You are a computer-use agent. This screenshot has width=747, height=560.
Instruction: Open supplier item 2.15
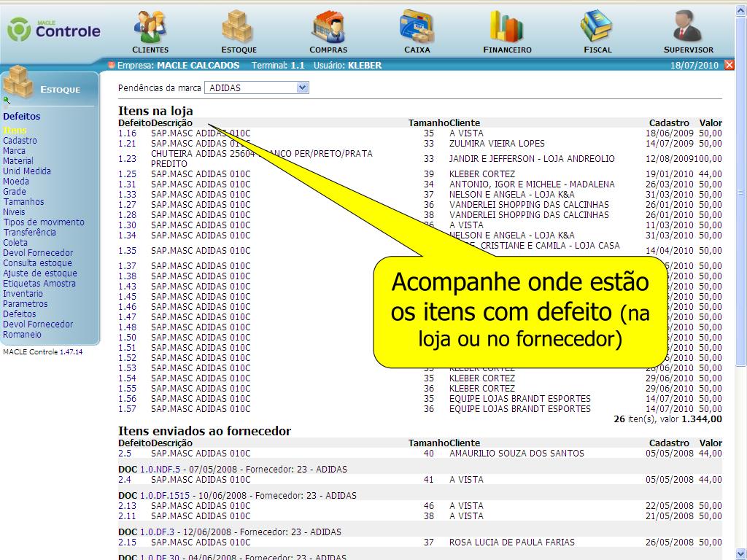[x=127, y=542]
